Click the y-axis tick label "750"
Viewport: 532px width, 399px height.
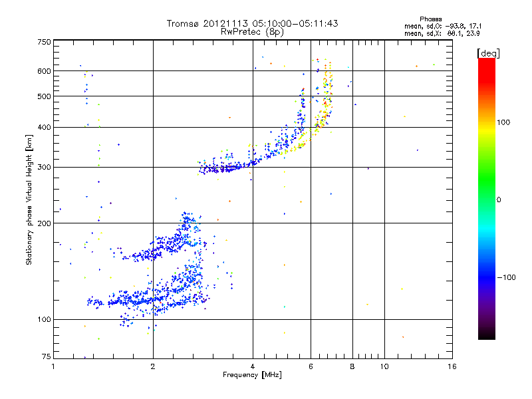(x=44, y=42)
